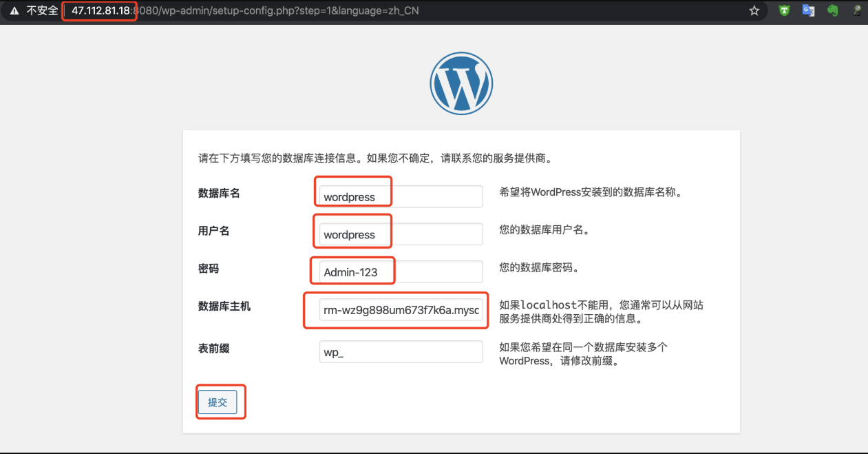Click the 表前缀 label
This screenshot has width=868, height=454.
click(214, 349)
